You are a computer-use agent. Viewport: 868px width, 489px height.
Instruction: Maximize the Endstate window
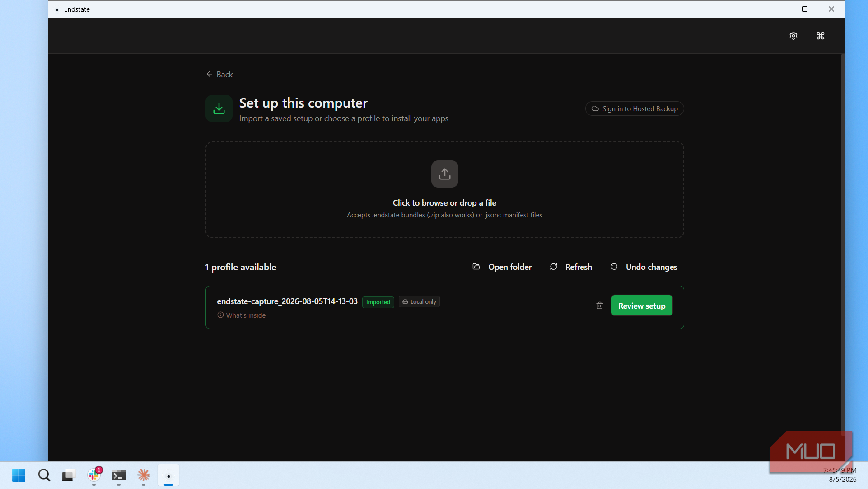click(x=805, y=9)
